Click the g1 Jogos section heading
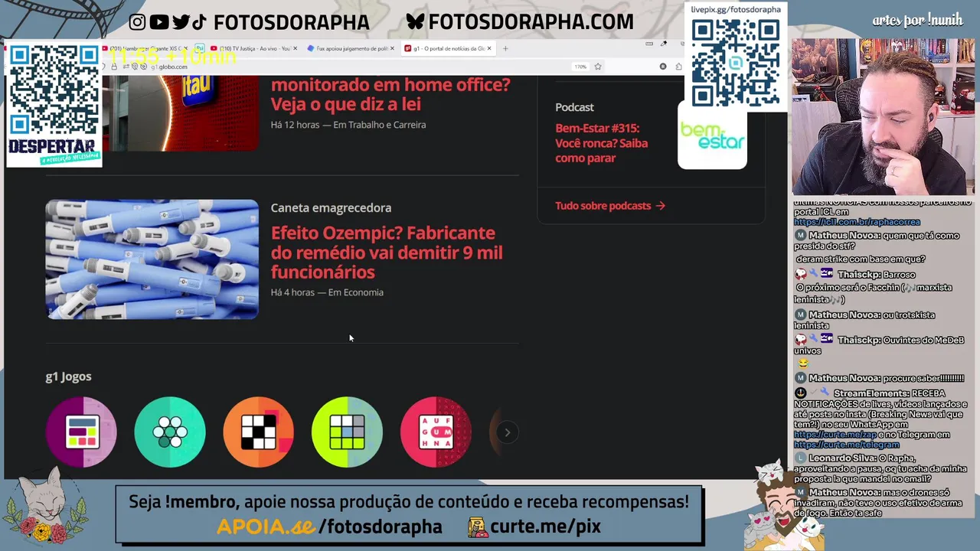 point(68,377)
